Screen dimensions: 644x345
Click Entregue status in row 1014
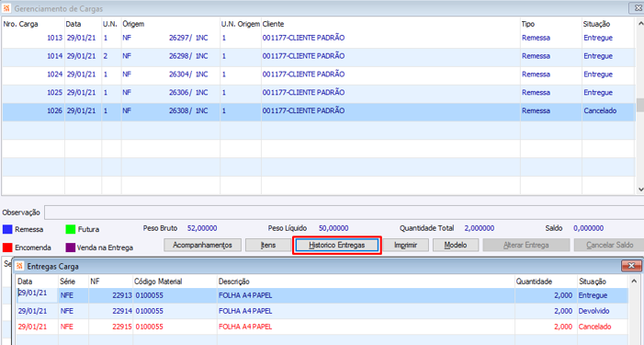[597, 56]
